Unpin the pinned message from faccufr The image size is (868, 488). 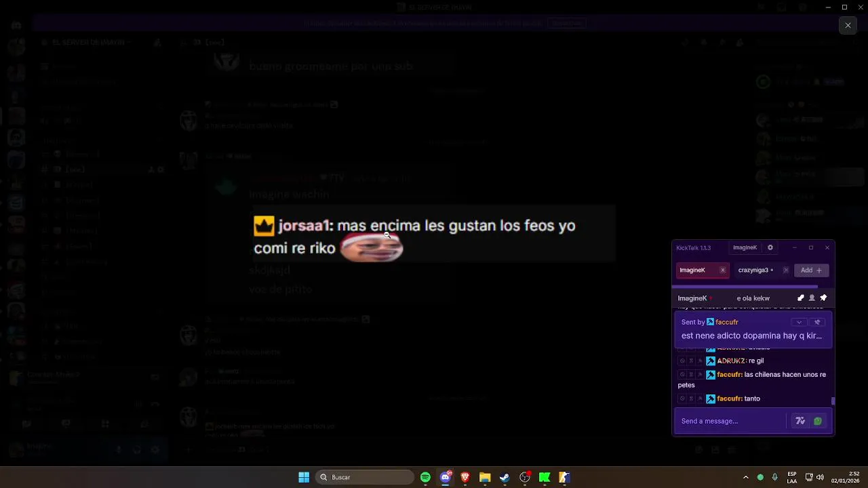tap(817, 322)
